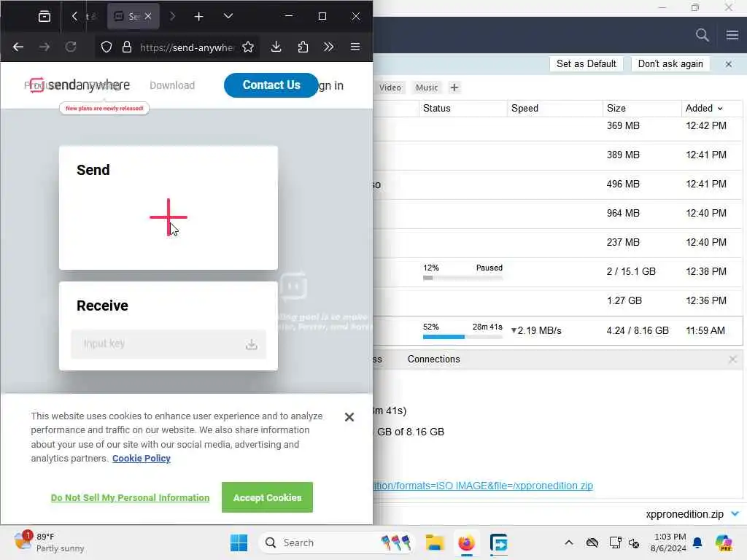Open notifications bell in taskbar
Screen dimensions: 747x560
point(697,542)
